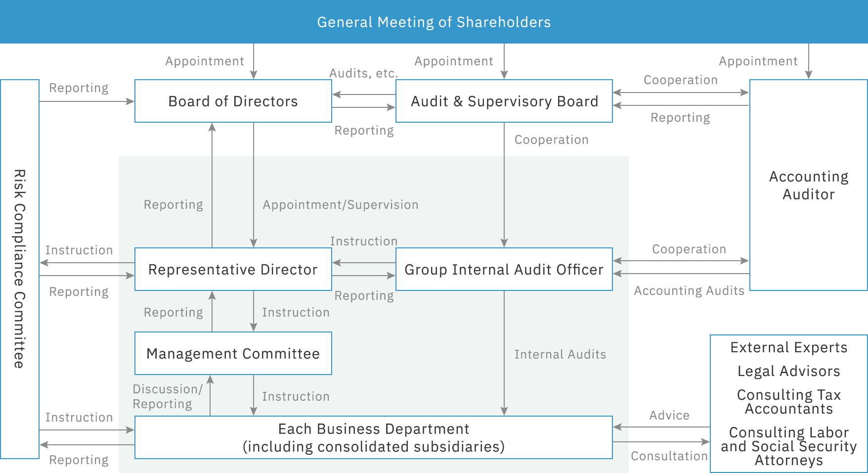This screenshot has width=868, height=473.
Task: Select the General Meeting of Shareholders banner
Action: 434,22
